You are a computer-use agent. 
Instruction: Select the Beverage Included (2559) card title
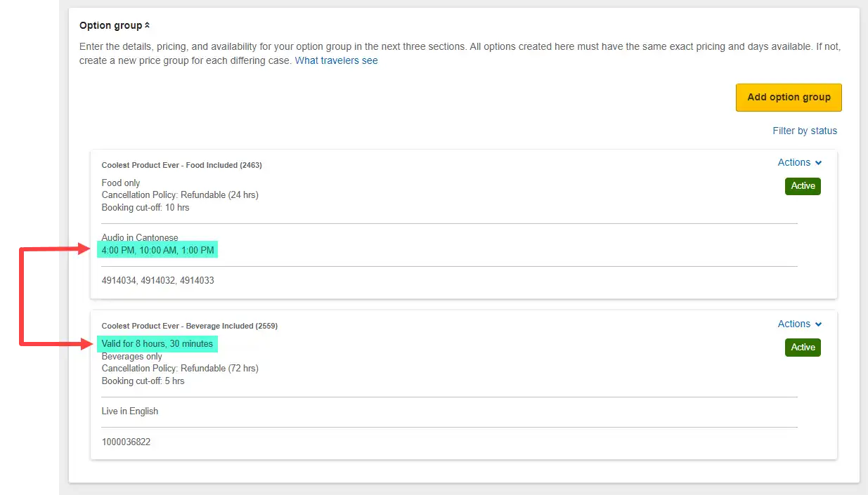(189, 326)
